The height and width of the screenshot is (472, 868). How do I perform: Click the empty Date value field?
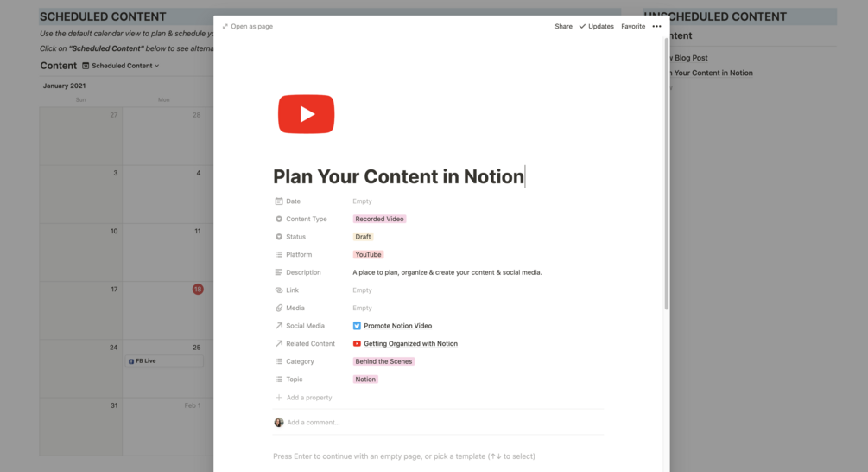(362, 201)
